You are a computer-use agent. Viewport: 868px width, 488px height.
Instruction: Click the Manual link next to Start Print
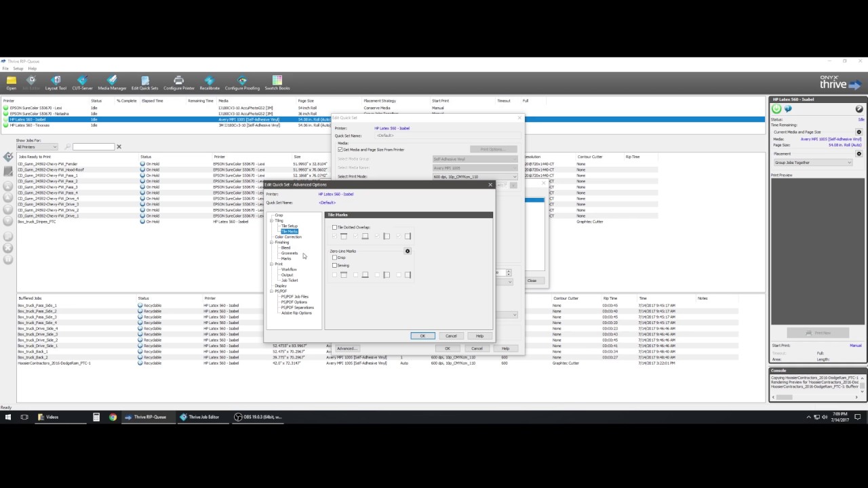coord(856,346)
